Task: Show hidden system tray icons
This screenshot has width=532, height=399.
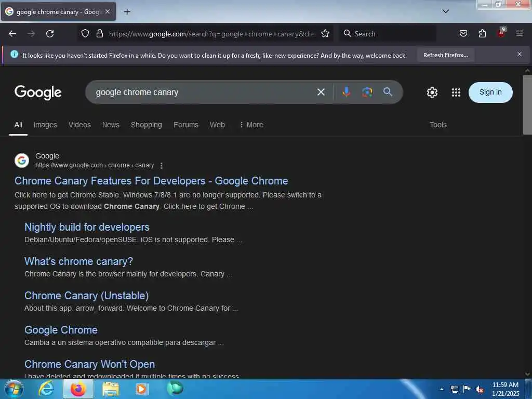Action: pyautogui.click(x=442, y=389)
